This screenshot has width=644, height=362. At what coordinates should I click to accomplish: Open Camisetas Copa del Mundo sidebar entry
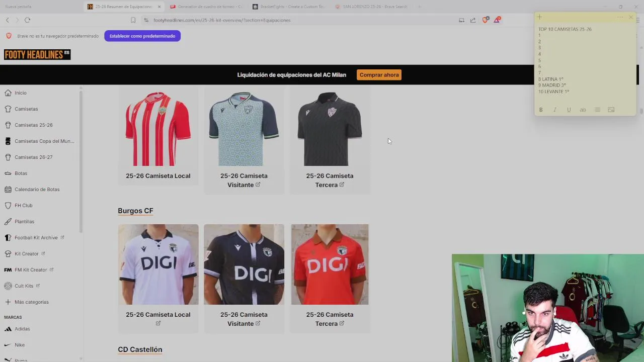click(44, 141)
